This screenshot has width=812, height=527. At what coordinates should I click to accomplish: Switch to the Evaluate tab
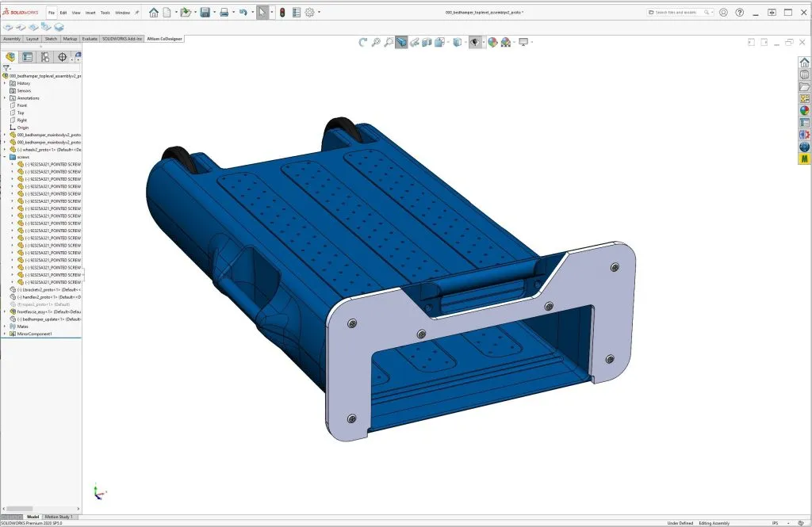point(90,38)
